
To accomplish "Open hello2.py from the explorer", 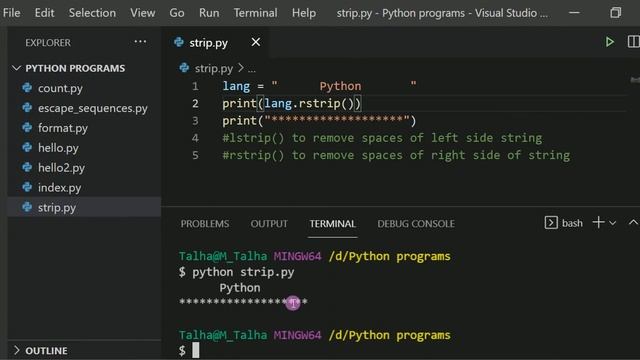I will coord(61,168).
